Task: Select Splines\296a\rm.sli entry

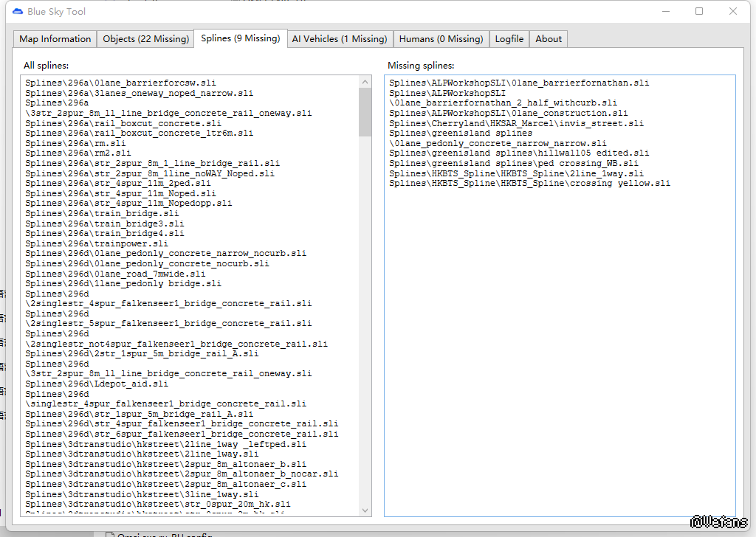Action: tap(75, 143)
